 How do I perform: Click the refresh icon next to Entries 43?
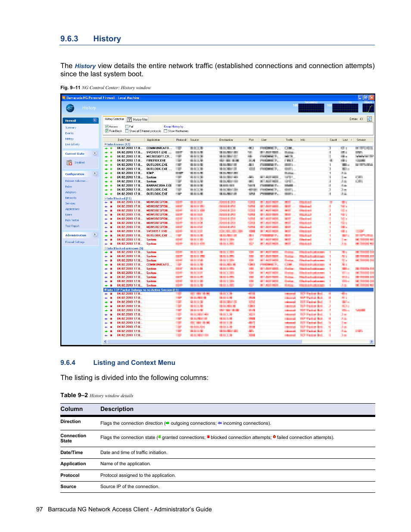(x=369, y=119)
